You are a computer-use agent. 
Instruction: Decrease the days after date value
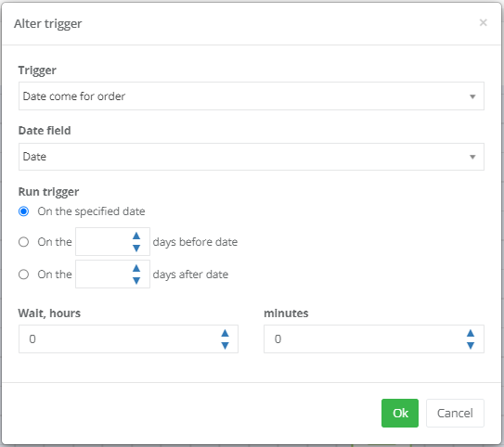point(136,280)
